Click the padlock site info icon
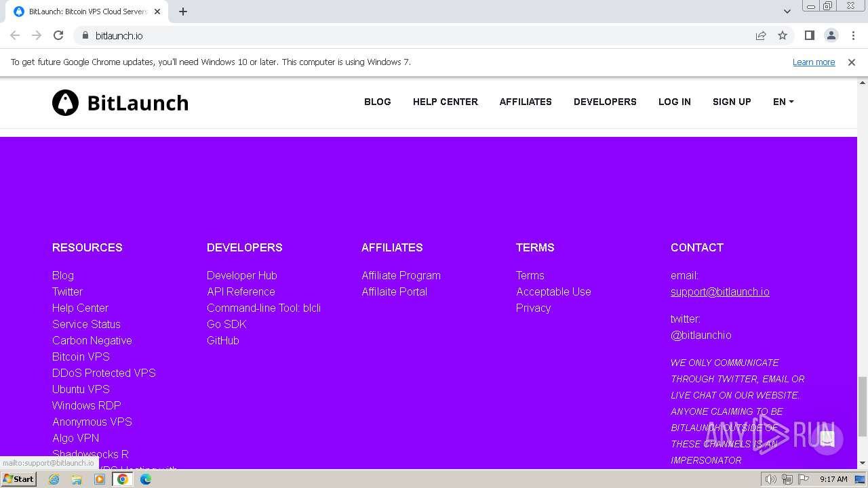 coord(85,35)
